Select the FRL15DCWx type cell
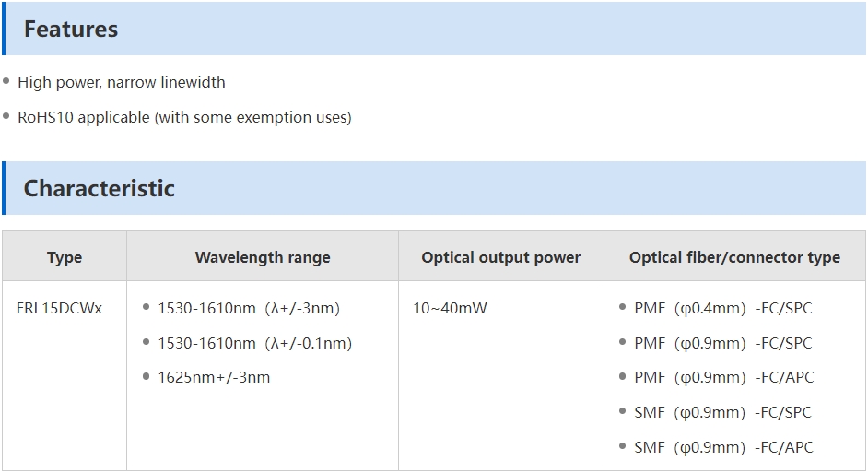This screenshot has width=868, height=473. click(x=59, y=308)
